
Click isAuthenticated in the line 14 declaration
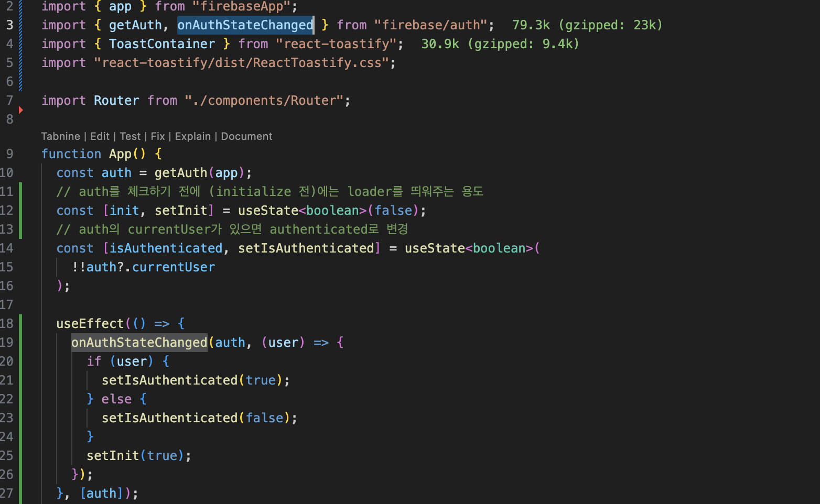(166, 248)
